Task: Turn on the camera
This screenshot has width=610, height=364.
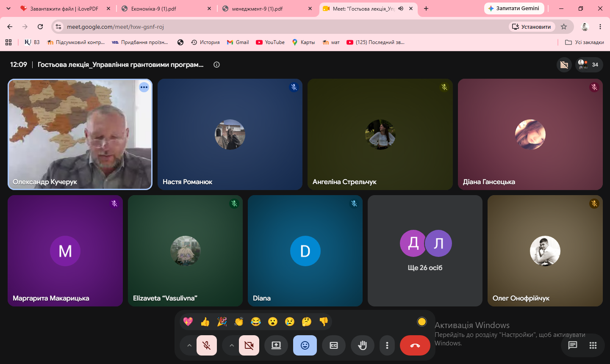Action: 249,345
